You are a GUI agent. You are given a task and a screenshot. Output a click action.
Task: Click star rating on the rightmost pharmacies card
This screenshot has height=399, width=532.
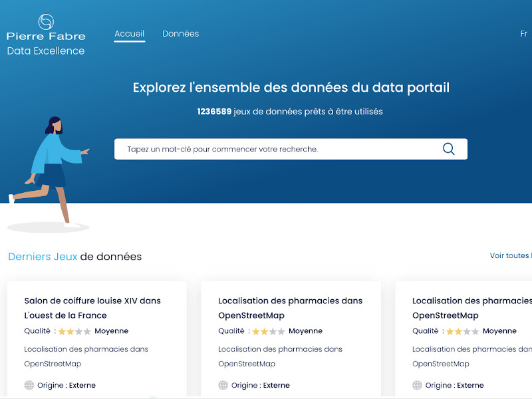pyautogui.click(x=462, y=331)
